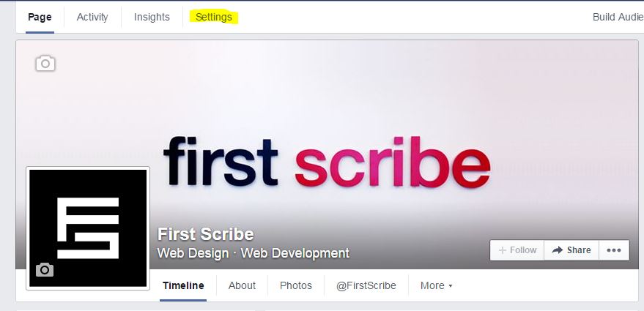Open the highlighted Settings tab

coord(214,18)
